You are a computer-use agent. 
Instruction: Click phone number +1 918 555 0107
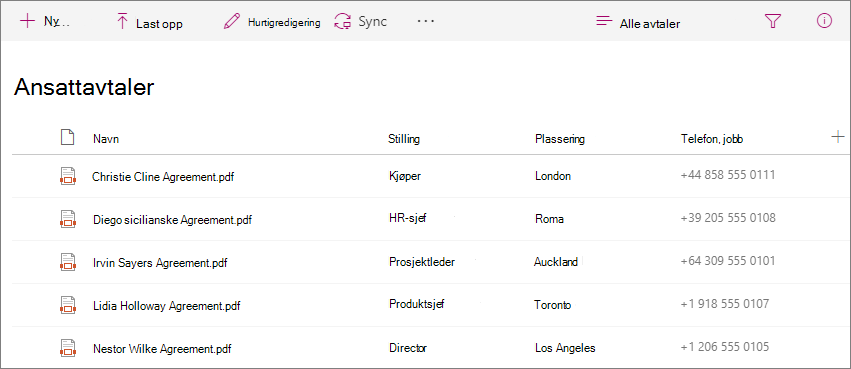point(725,304)
